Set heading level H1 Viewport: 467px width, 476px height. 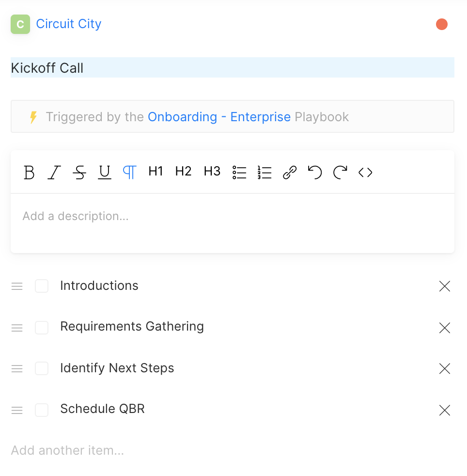click(x=156, y=171)
